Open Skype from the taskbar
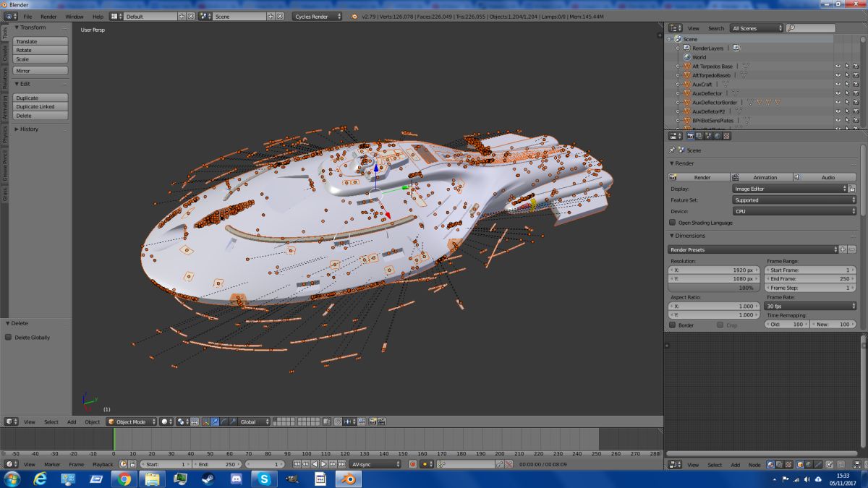Image resolution: width=868 pixels, height=488 pixels. tap(263, 479)
